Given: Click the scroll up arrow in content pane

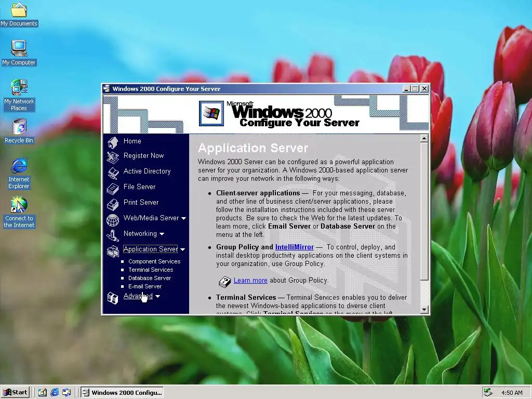Looking at the screenshot, I should pos(424,138).
